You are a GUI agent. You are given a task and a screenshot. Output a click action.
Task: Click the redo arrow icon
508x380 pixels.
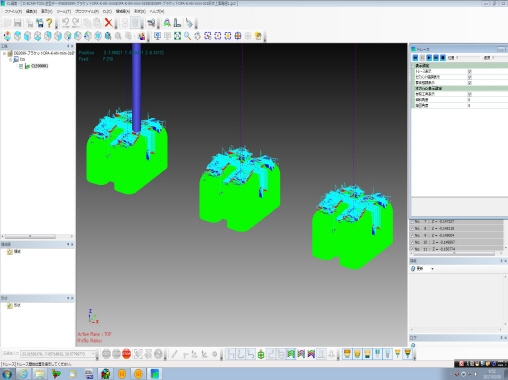point(76,23)
